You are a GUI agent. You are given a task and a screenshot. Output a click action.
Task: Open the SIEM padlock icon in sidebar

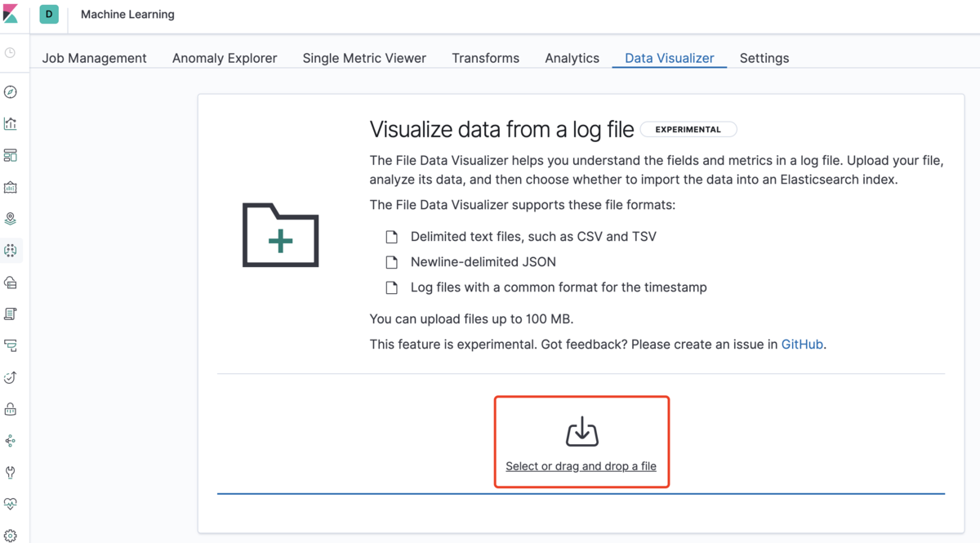[x=11, y=409]
